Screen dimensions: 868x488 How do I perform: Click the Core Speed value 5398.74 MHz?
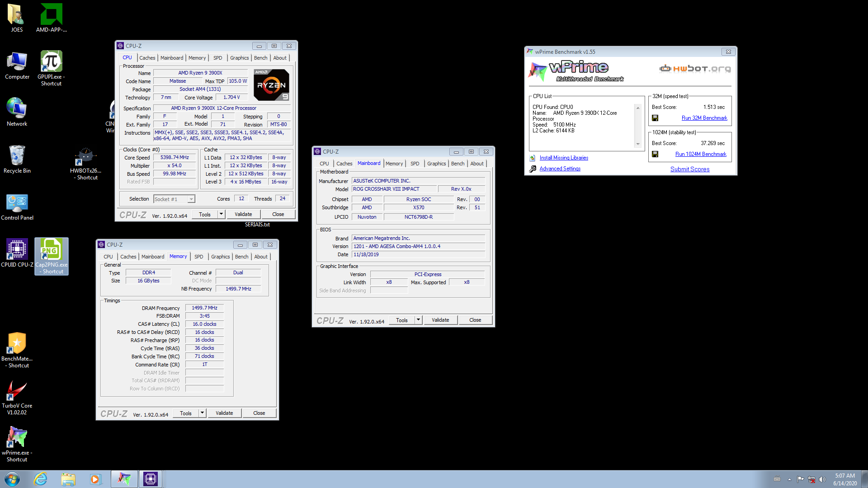[x=175, y=158]
